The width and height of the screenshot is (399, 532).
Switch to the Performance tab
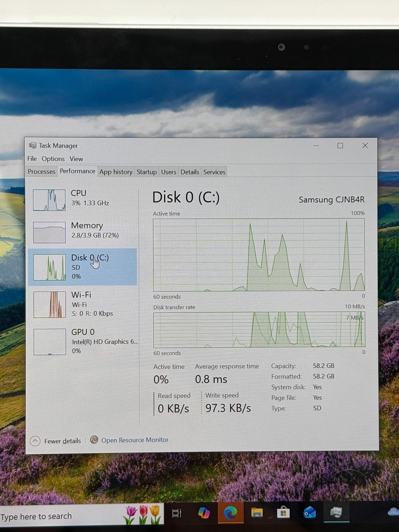pos(77,171)
